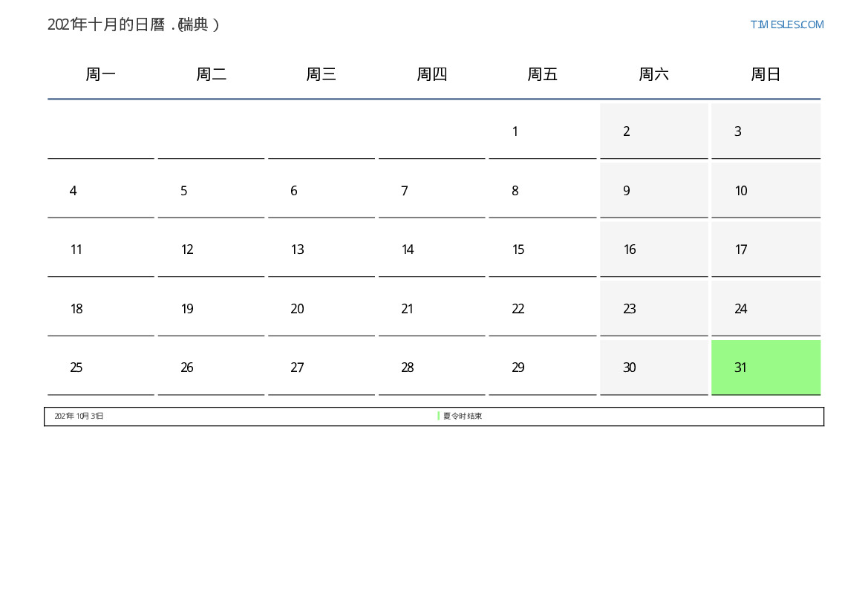The height and width of the screenshot is (614, 868).
Task: Choose date 28 in the calendar
Action: pyautogui.click(x=431, y=368)
